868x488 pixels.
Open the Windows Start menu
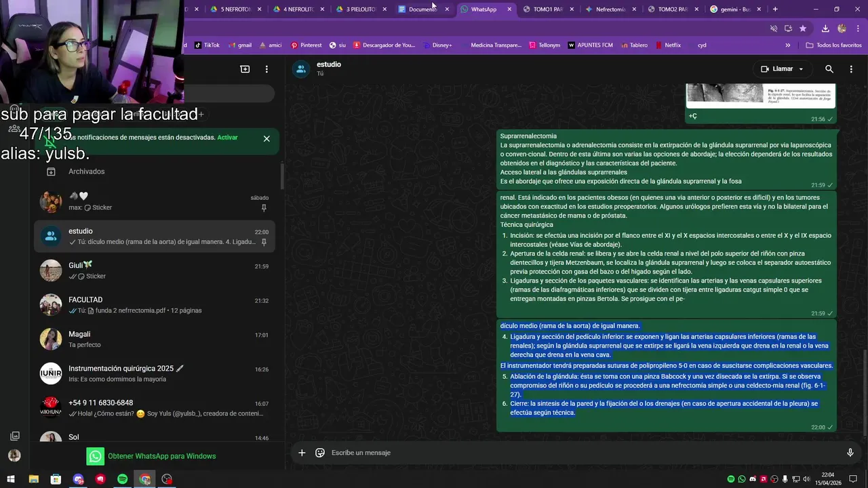pos(11,479)
